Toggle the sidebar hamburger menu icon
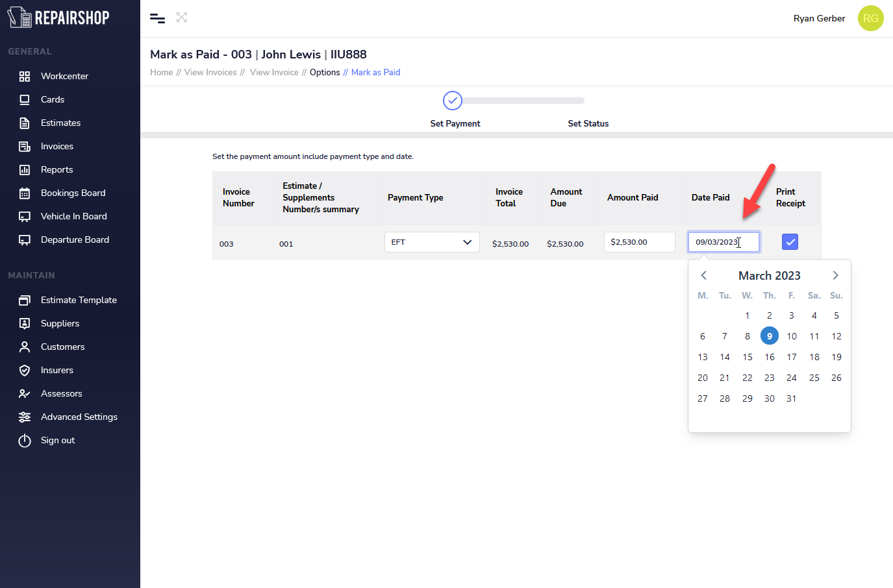The width and height of the screenshot is (893, 588). (157, 18)
